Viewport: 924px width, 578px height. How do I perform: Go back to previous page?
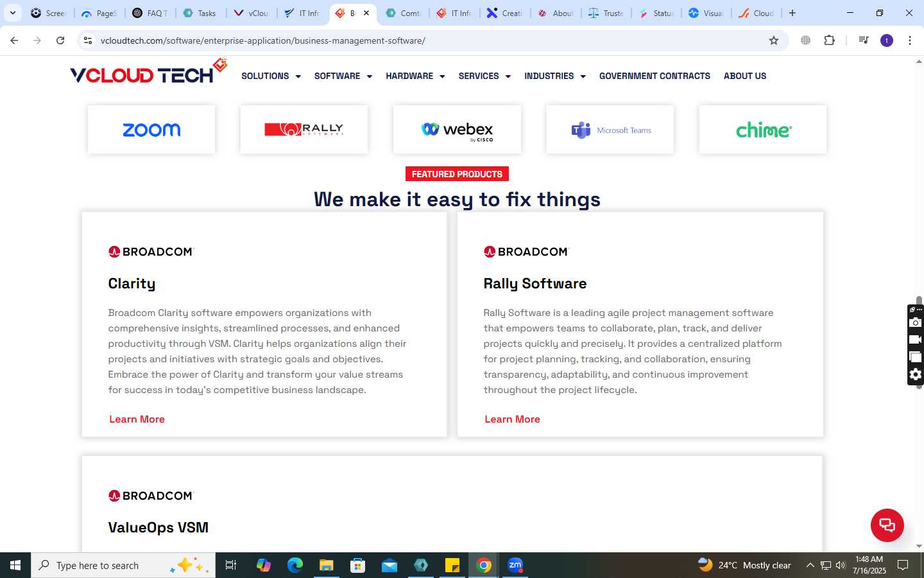pos(14,40)
